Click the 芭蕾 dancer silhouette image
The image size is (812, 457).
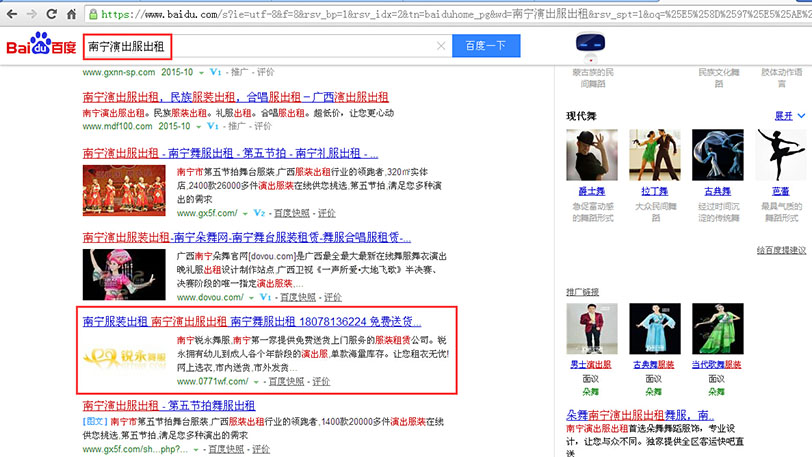pos(781,155)
